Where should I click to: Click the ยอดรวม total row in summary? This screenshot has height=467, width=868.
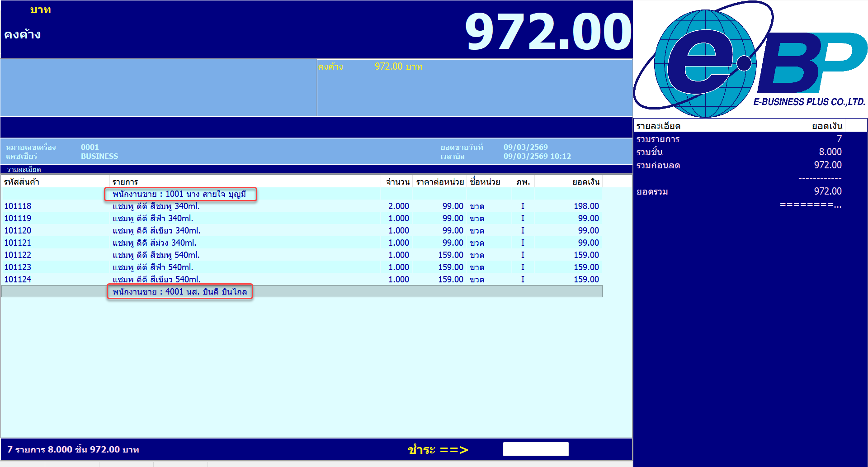coord(739,191)
